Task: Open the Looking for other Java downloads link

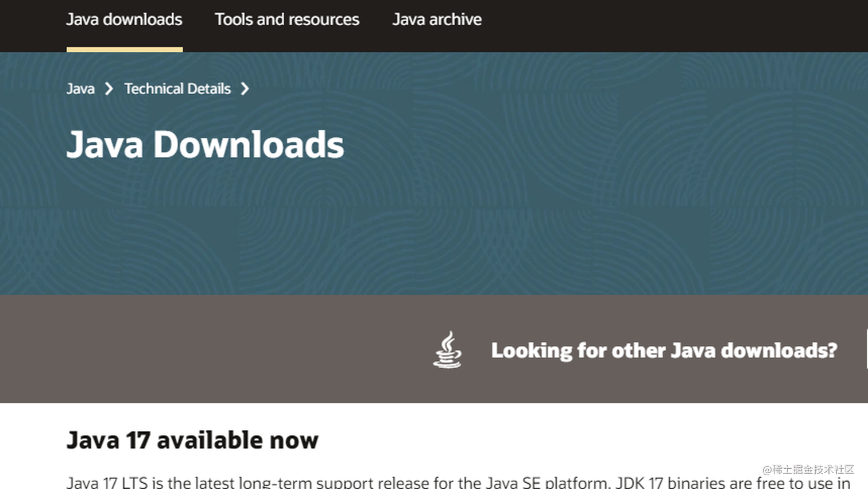Action: pyautogui.click(x=664, y=350)
